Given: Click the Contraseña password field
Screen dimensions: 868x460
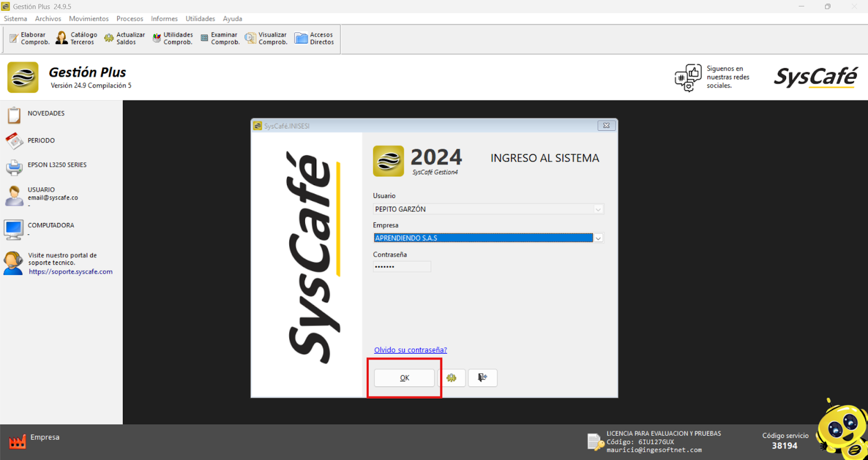Looking at the screenshot, I should tap(401, 266).
